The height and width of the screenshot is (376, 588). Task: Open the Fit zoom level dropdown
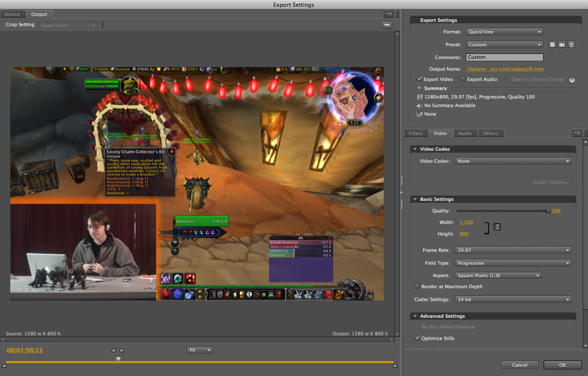[200, 350]
